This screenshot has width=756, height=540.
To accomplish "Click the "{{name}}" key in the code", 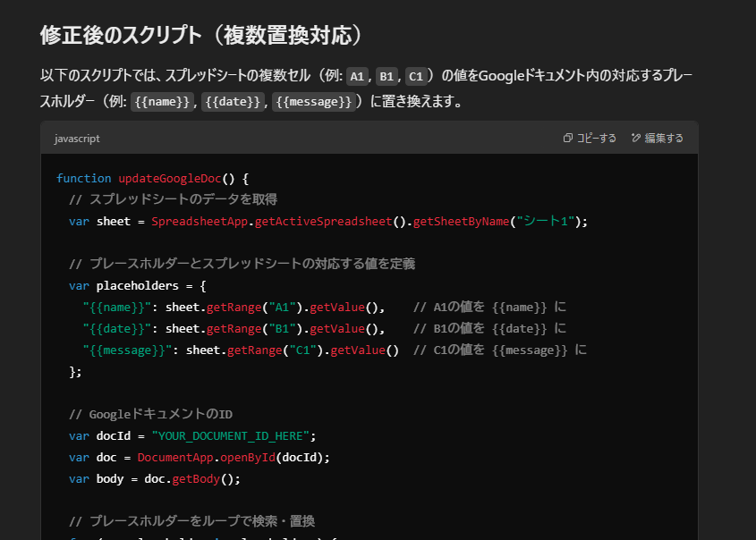I will [117, 308].
